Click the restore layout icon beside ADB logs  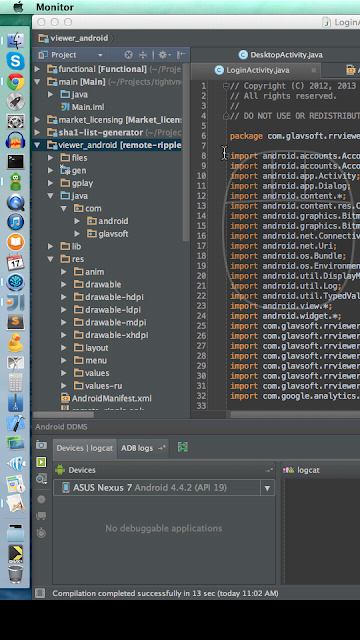(x=182, y=447)
